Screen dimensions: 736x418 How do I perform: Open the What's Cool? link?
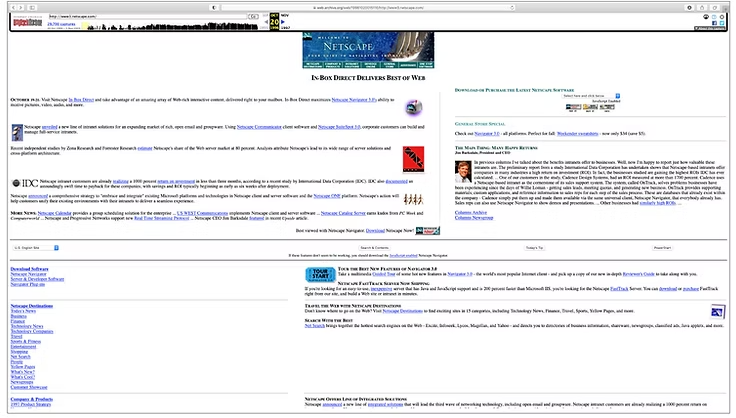(23, 377)
